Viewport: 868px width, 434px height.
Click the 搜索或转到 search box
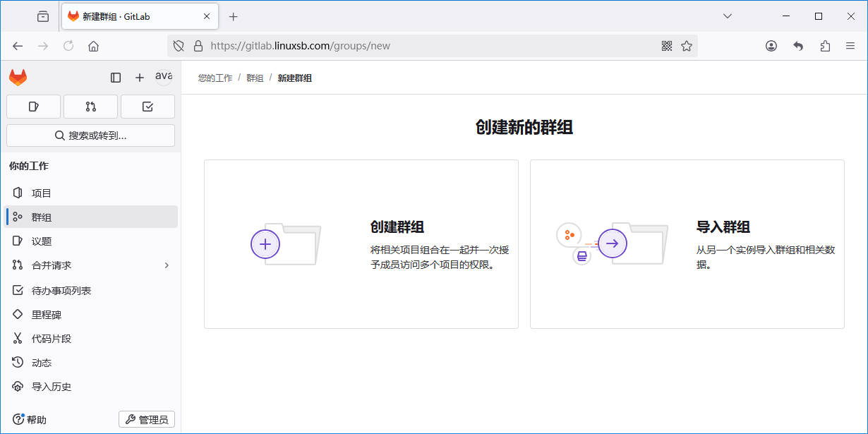pos(90,135)
